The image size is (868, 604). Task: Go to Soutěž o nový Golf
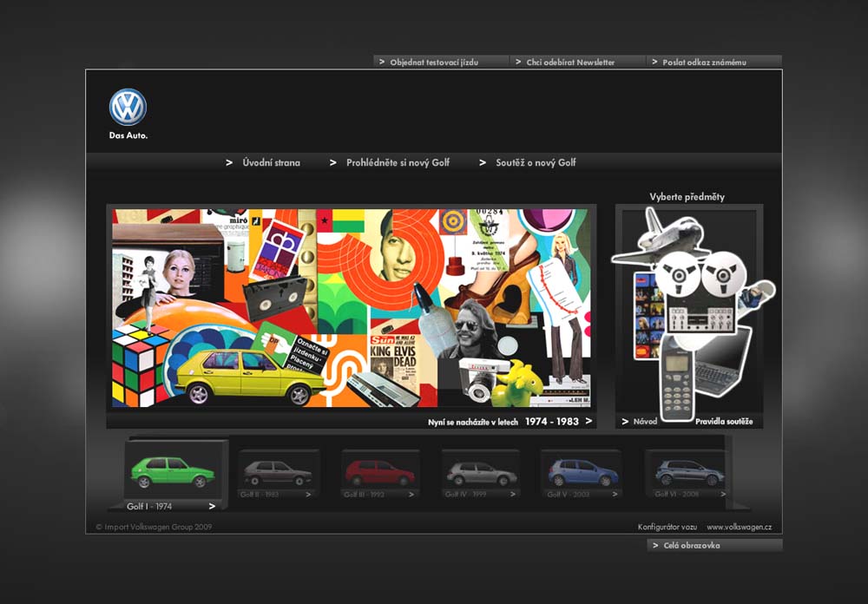pos(535,162)
